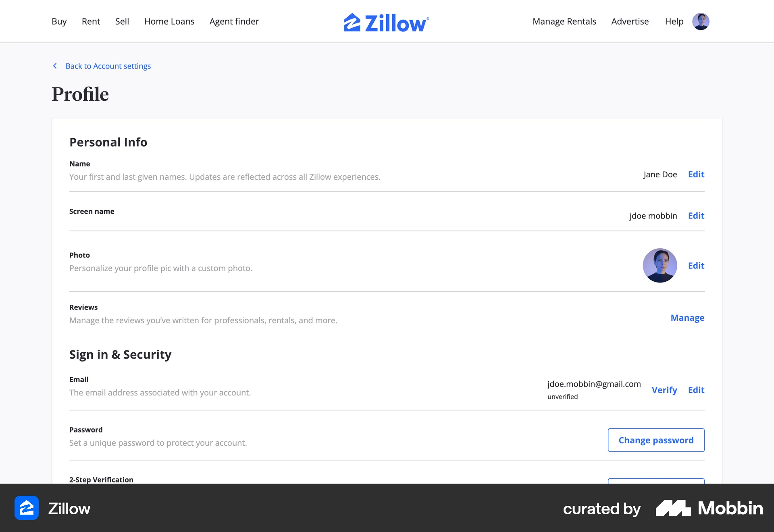Click the Change password button
Screen dimensions: 774x532
656,440
